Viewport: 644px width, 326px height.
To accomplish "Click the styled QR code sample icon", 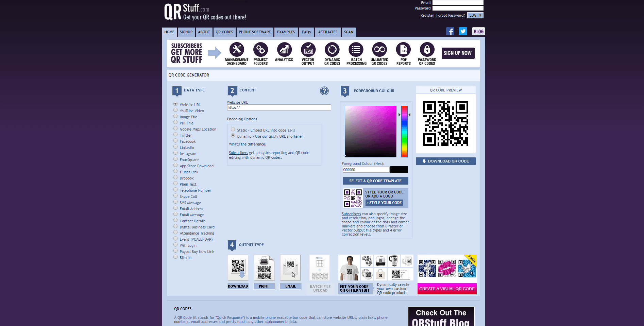I will tap(353, 198).
